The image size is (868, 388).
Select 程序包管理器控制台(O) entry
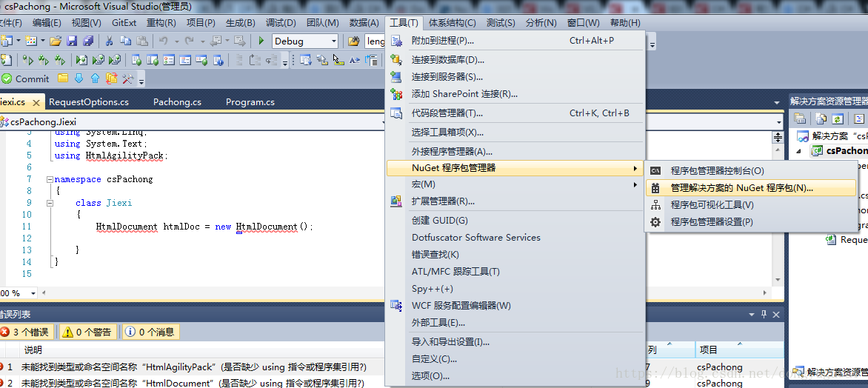(751, 171)
